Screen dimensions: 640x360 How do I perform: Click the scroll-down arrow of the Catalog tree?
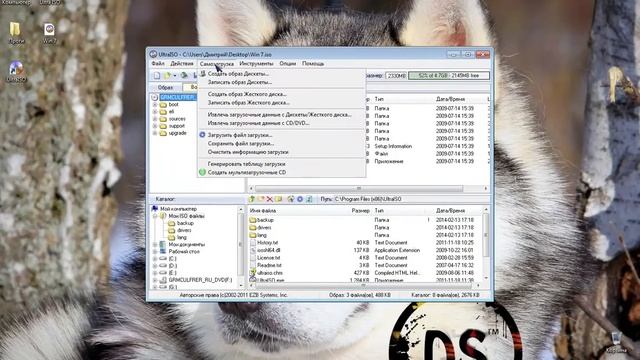click(x=240, y=285)
